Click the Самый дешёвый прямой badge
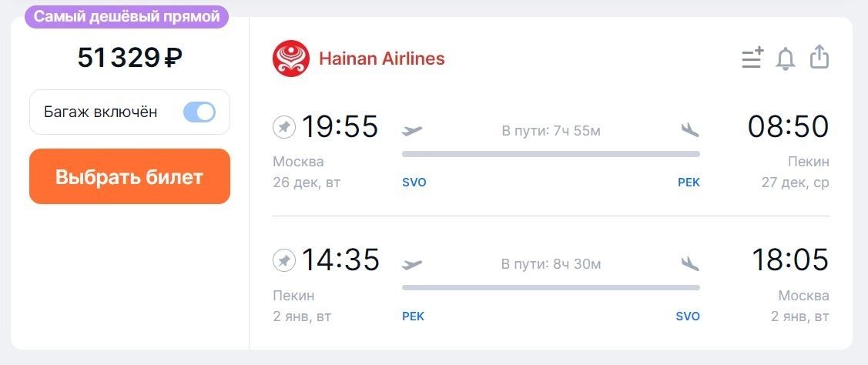Image resolution: width=868 pixels, height=365 pixels. coord(127,17)
